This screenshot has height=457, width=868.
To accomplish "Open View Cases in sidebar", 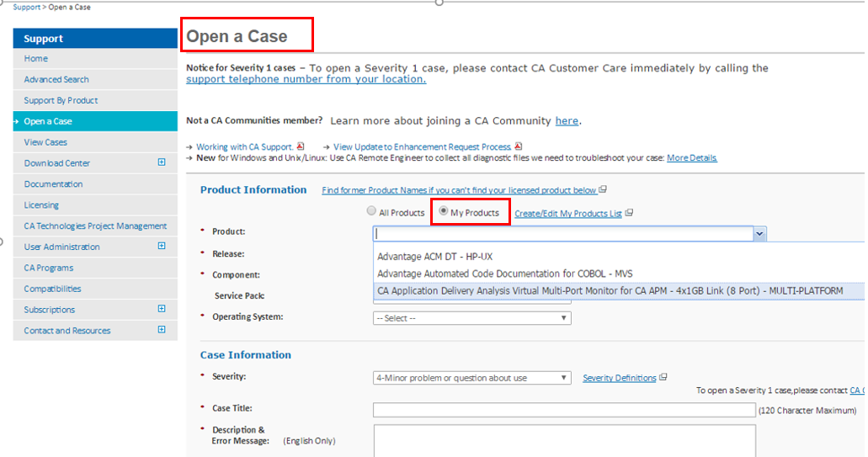I will point(95,142).
